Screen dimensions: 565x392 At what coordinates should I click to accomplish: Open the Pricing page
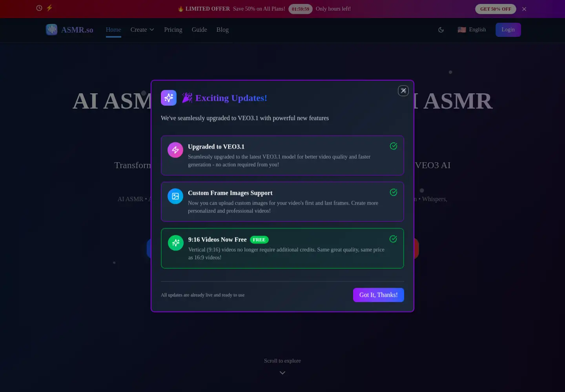coord(173,30)
